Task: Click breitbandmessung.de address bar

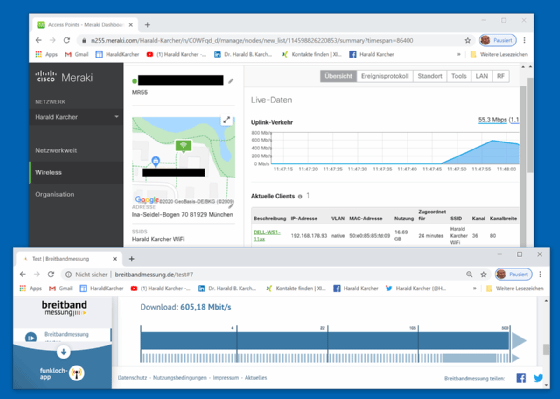Action: pos(154,275)
